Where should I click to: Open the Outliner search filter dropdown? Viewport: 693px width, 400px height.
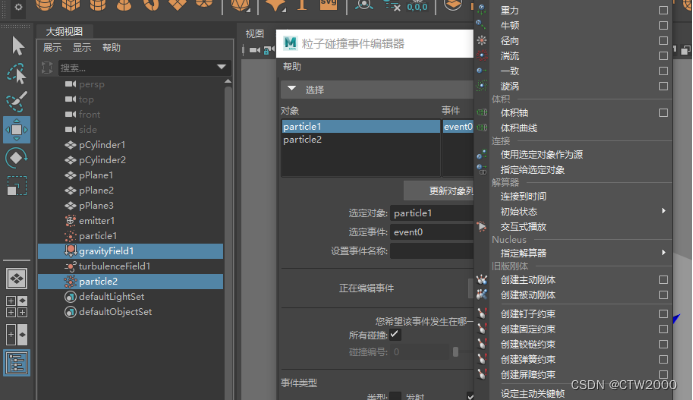(221, 67)
